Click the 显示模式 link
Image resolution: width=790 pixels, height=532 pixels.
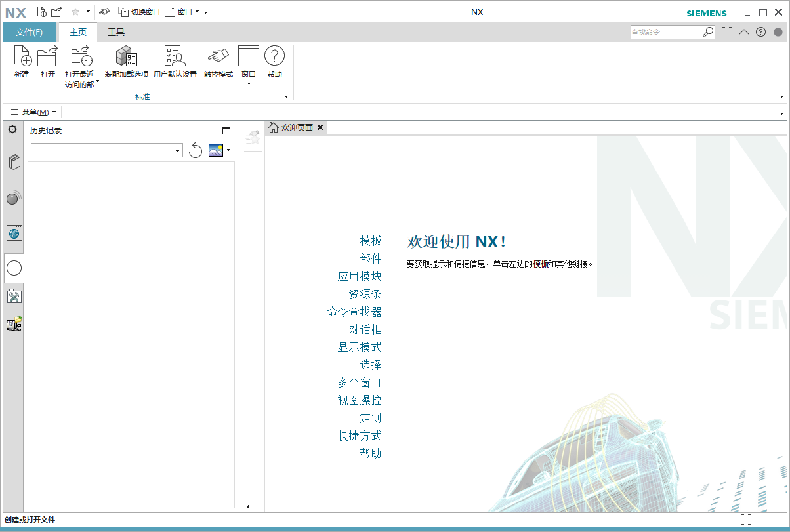pyautogui.click(x=360, y=348)
